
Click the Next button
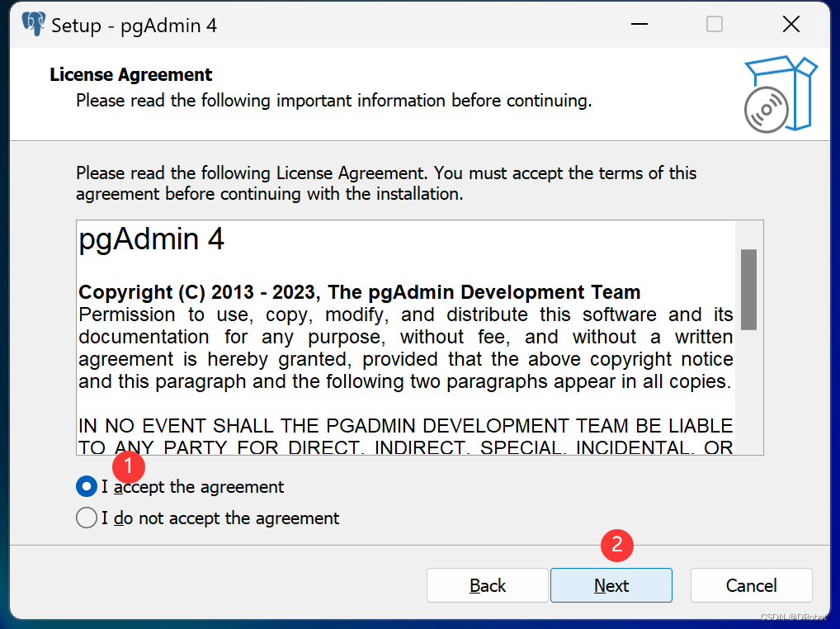pyautogui.click(x=611, y=585)
